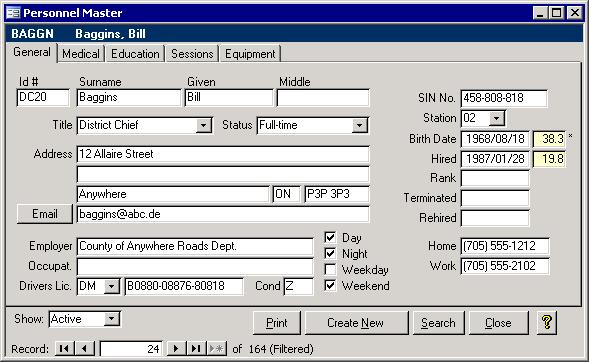This screenshot has height=362, width=589.
Task: Click the empty Terminated field
Action: coord(495,198)
